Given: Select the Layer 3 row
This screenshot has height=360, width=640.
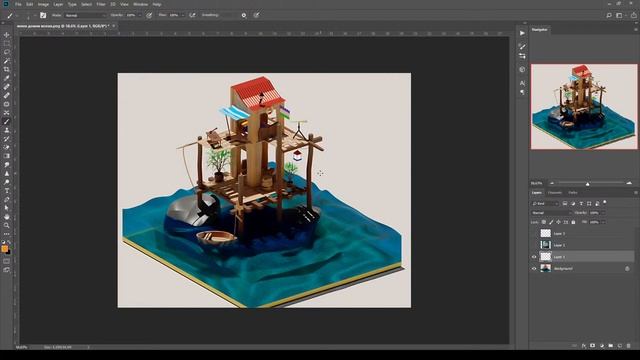Looking at the screenshot, I should (583, 233).
